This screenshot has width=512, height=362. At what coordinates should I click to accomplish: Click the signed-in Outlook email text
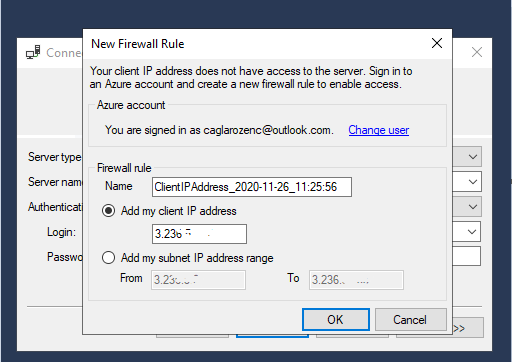click(x=267, y=130)
